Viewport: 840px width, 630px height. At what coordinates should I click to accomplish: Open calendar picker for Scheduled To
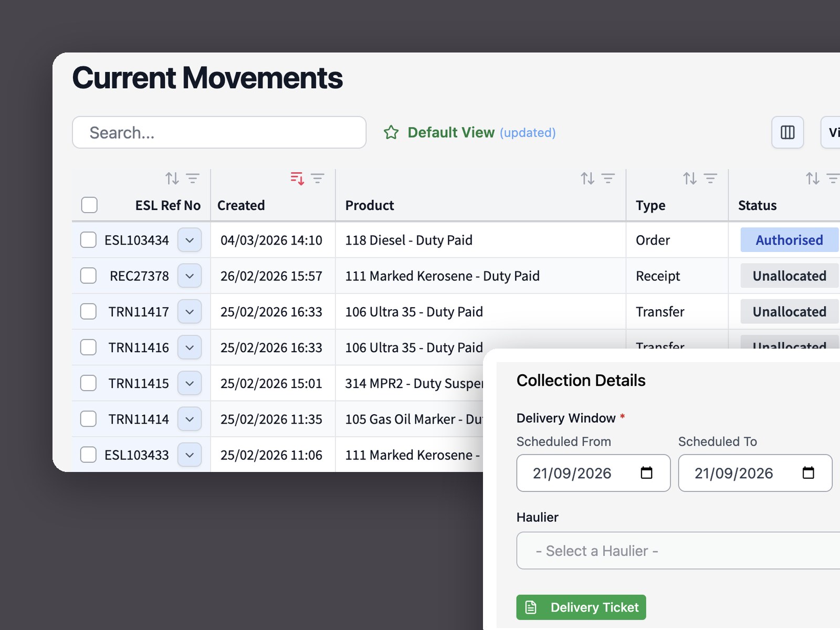808,473
